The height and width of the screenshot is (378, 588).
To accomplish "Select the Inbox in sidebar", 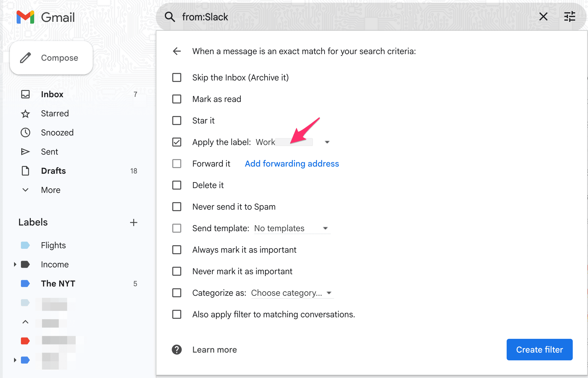I will pos(52,94).
